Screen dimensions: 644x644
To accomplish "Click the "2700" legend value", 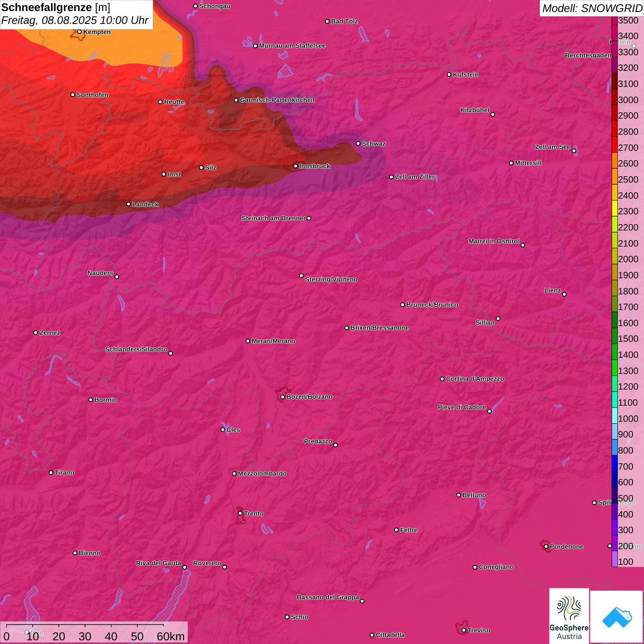I will tap(628, 148).
